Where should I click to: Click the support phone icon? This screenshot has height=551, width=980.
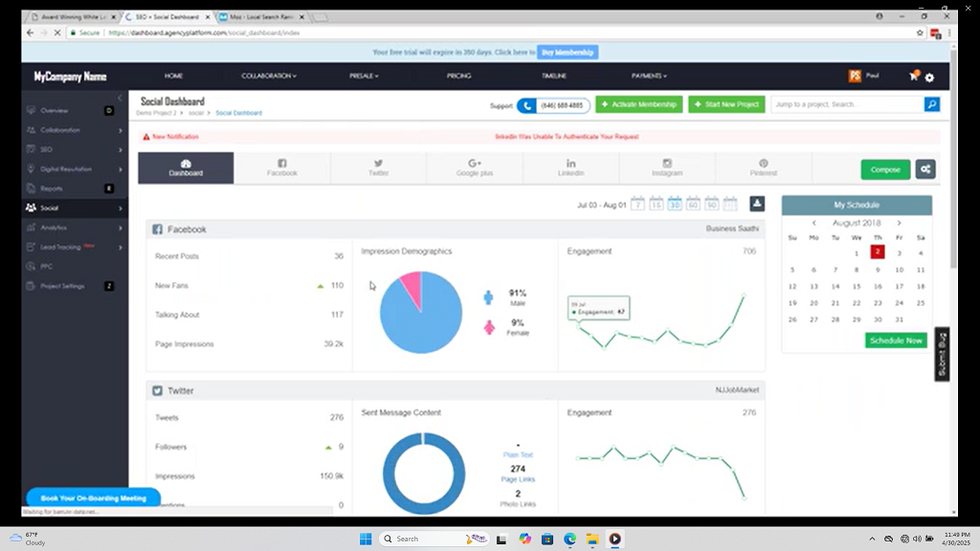pyautogui.click(x=527, y=104)
